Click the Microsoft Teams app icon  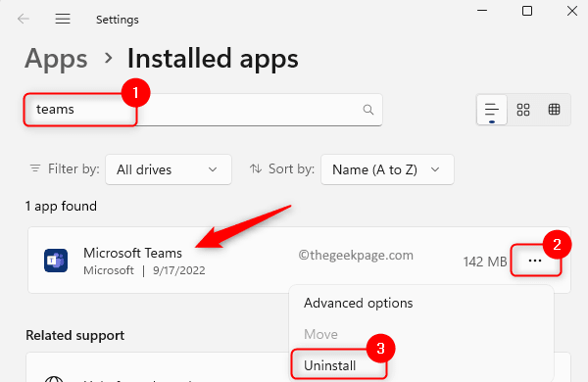56,261
